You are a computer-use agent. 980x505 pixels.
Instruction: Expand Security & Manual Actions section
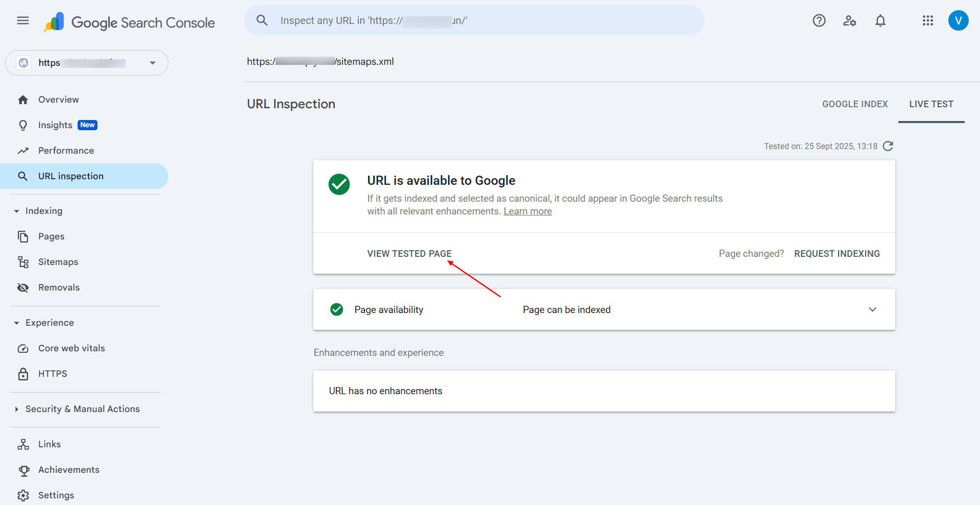tap(17, 409)
